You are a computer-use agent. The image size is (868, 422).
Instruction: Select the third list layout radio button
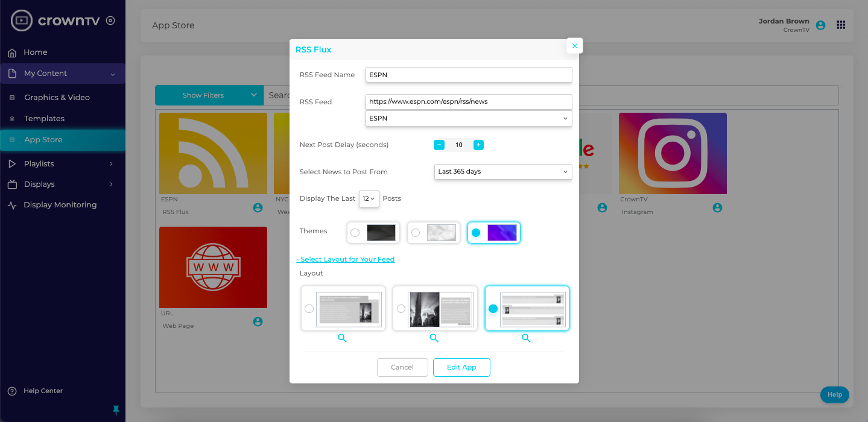click(493, 309)
